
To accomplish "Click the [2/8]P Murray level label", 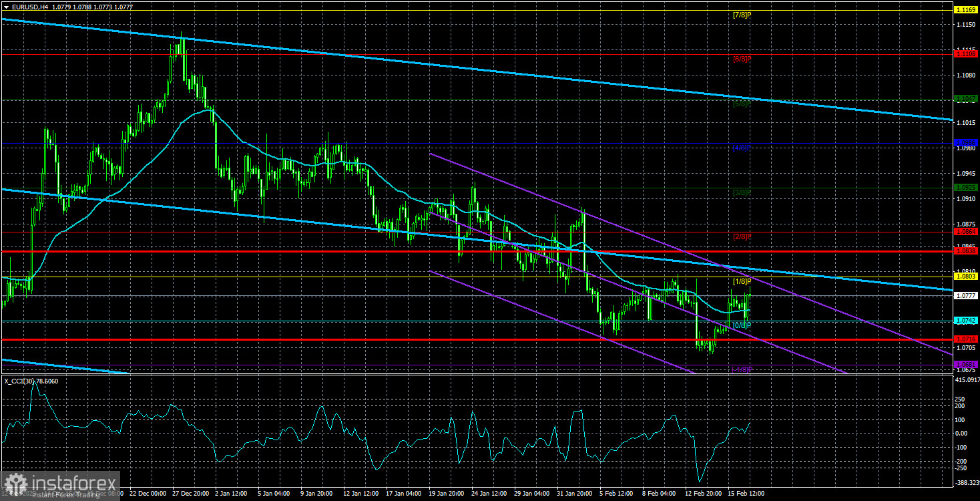I will (742, 236).
